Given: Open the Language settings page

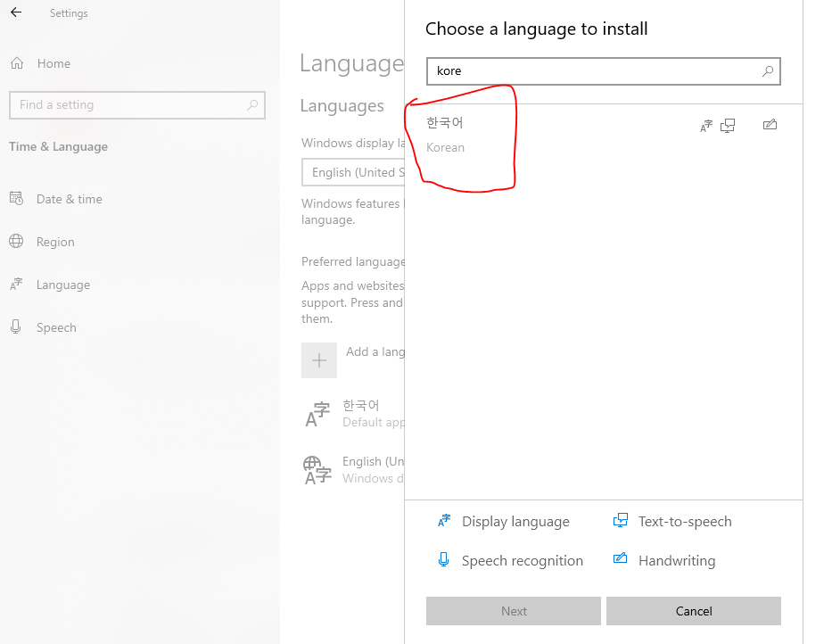Looking at the screenshot, I should tap(63, 285).
